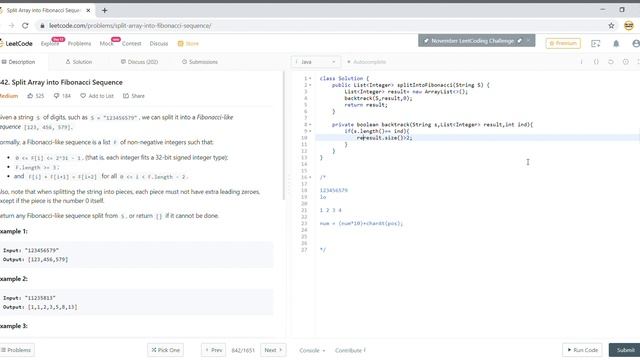Click Example 2 output [1,1,2,3,5,8,13]
This screenshot has width=640, height=360.
(x=53, y=307)
